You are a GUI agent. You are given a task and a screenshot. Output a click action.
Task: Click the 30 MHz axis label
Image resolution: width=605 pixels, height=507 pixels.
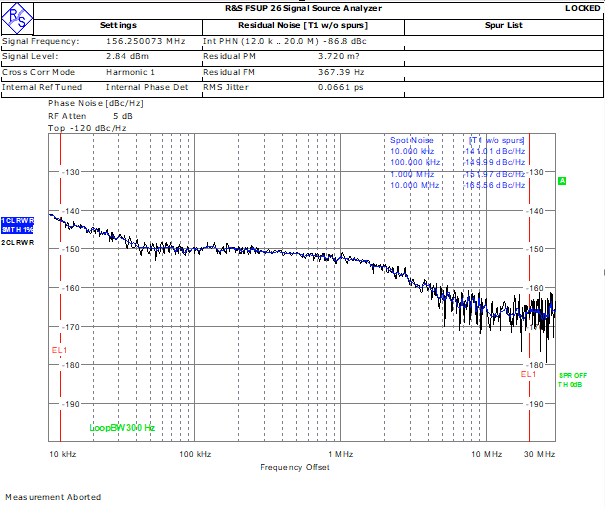539,454
